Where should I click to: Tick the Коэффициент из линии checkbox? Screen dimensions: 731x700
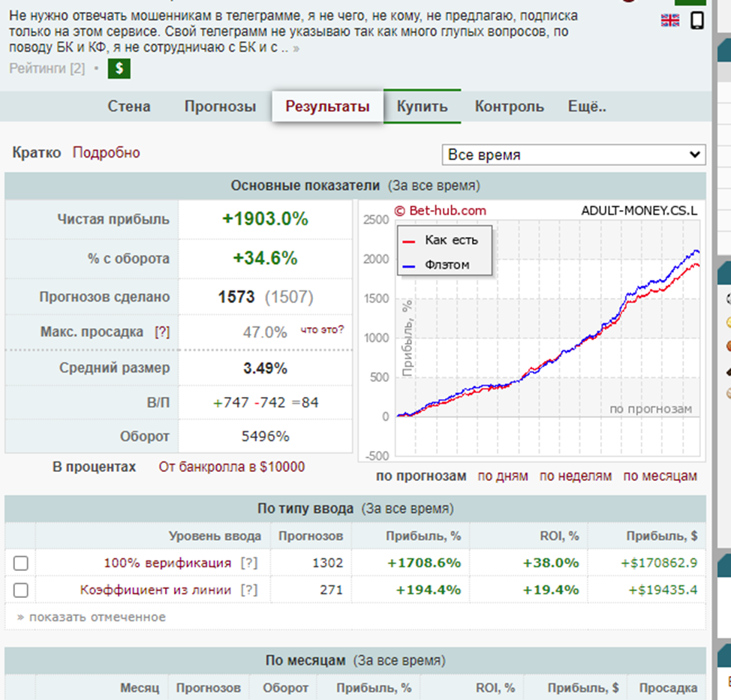pos(21,590)
